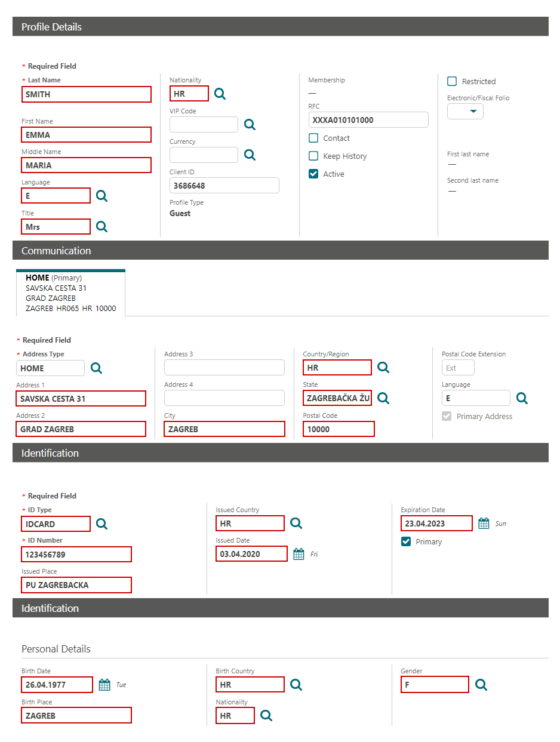
Task: Toggle Primary checkbox under Expiration Date
Action: coord(406,541)
